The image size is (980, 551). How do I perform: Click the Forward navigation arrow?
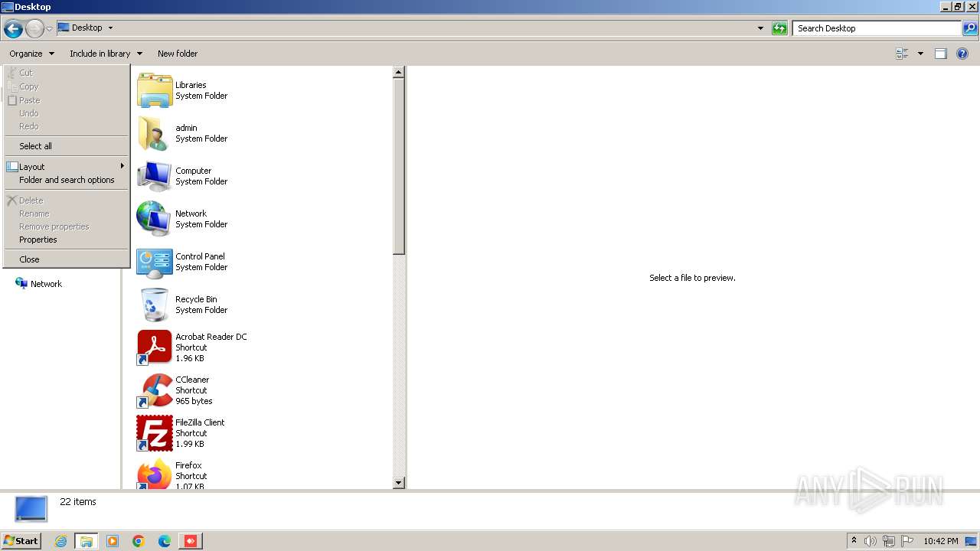click(x=34, y=29)
